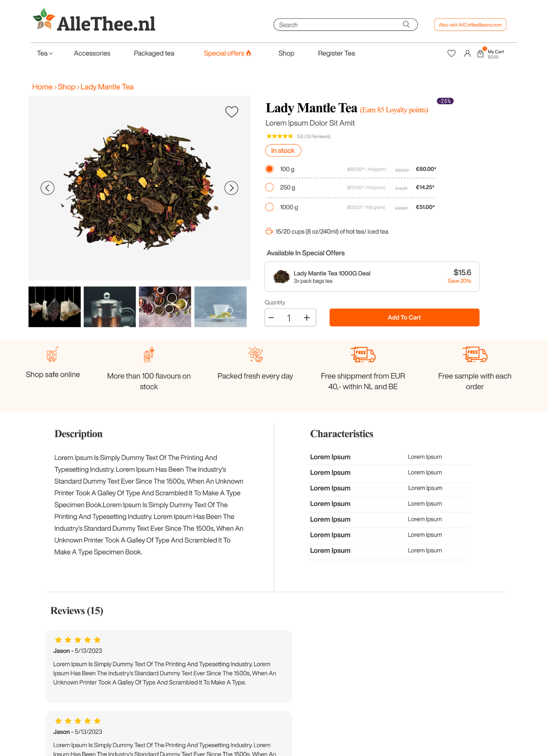
Task: Select the 250 g weight option
Action: [269, 187]
